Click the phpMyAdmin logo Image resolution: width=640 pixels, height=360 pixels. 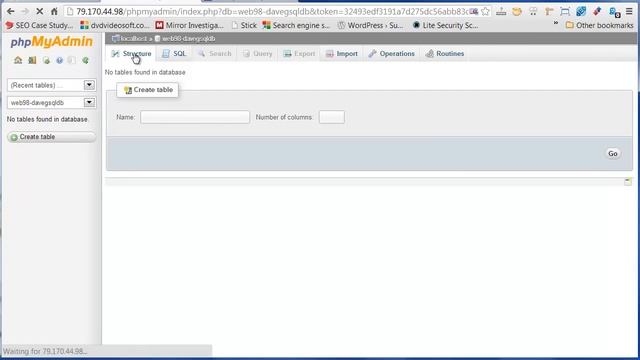click(x=51, y=42)
